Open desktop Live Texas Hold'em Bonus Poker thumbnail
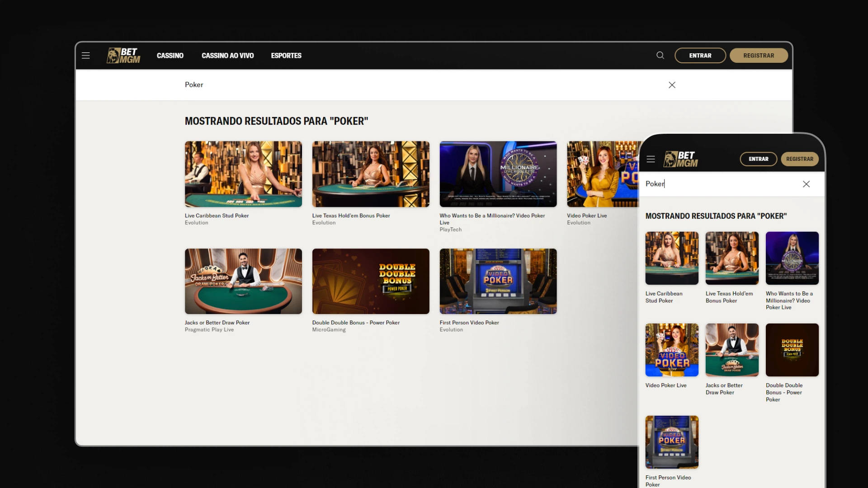 (371, 174)
